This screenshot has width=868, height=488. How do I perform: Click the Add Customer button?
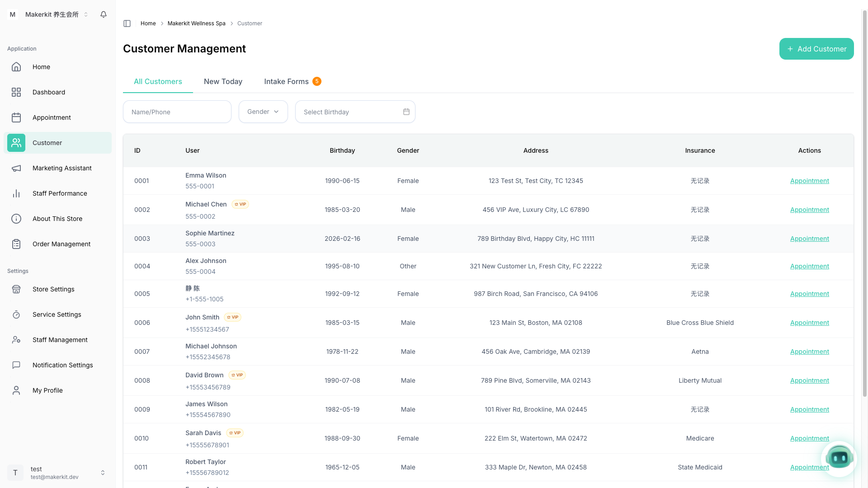(x=816, y=49)
